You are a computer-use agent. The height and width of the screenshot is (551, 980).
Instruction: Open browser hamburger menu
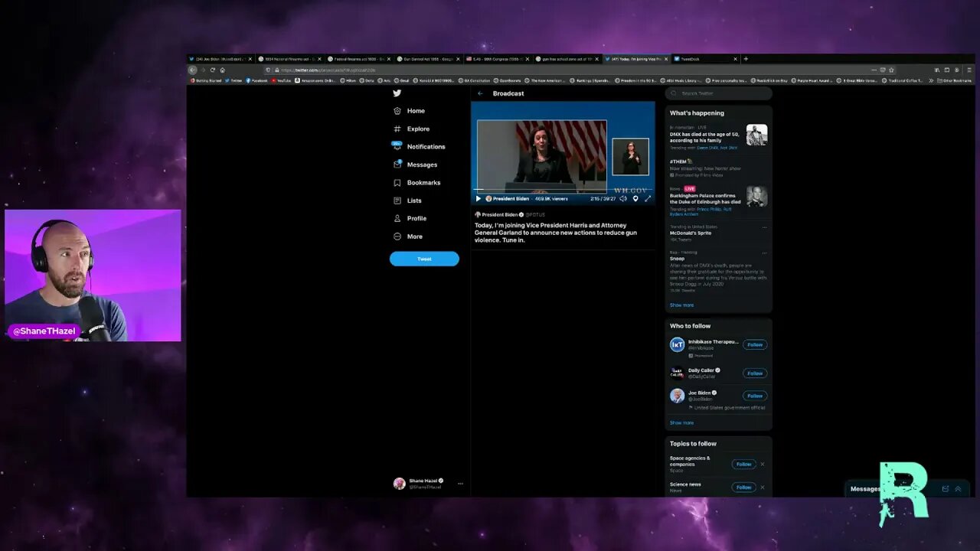click(969, 70)
